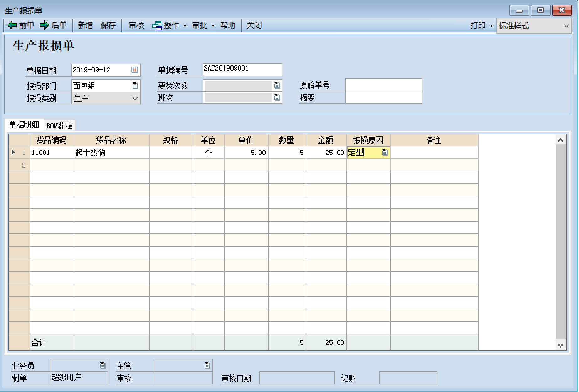Click the 审核日期 field
Screen dimensions: 579x392
pos(297,378)
